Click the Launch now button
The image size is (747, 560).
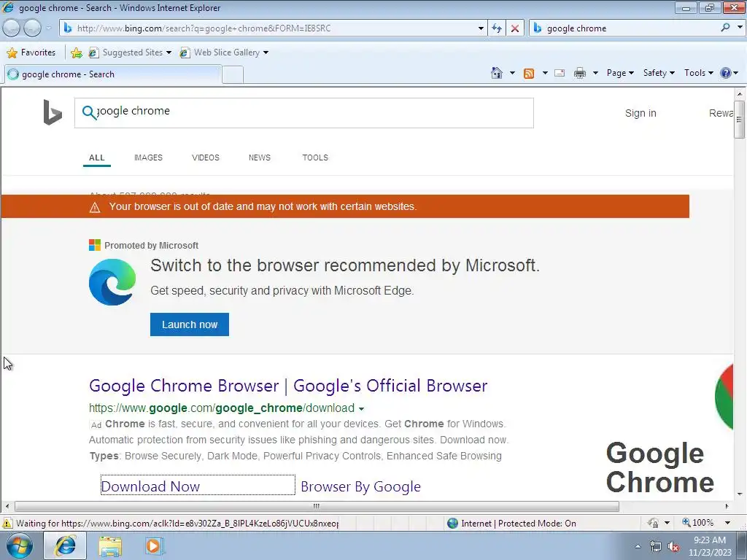190,324
